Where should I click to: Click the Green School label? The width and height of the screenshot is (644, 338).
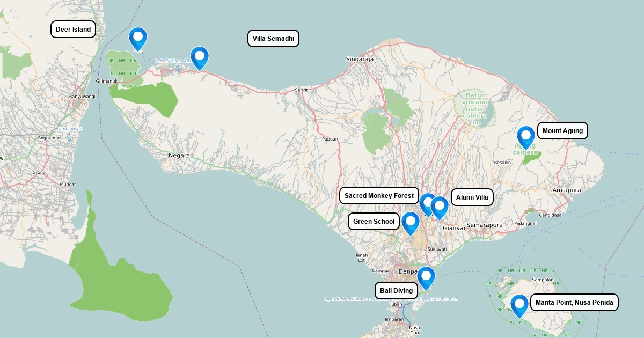[374, 221]
